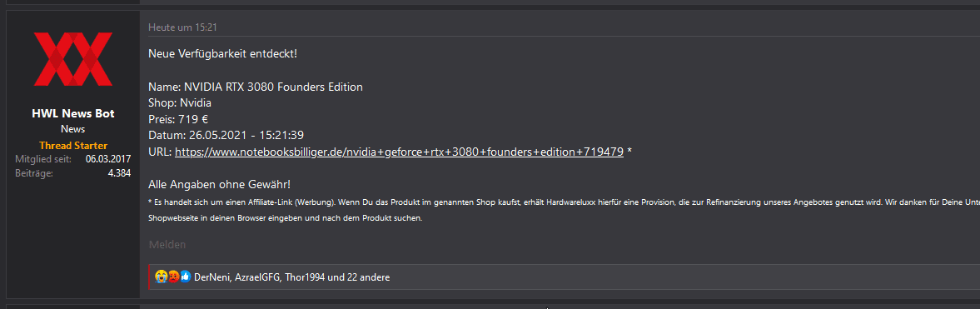Click the crying face reaction emoji

tap(161, 277)
